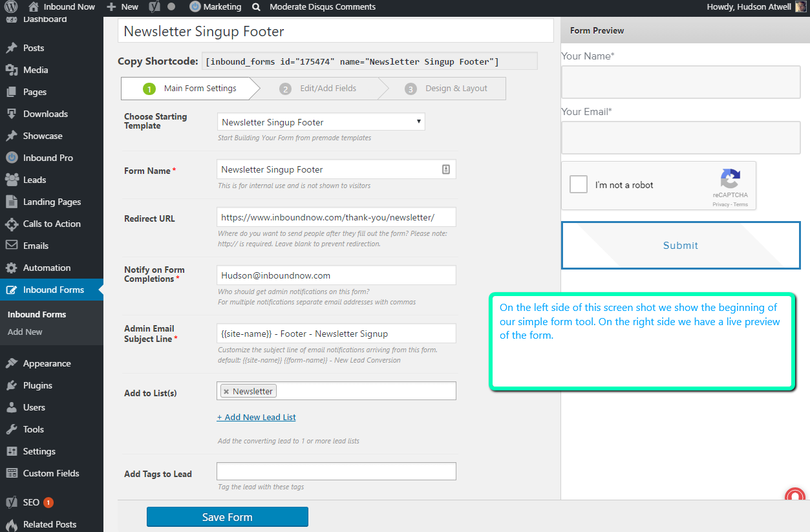Open the Marketing power icon menu
Viewport: 810px width, 532px height.
(195, 6)
